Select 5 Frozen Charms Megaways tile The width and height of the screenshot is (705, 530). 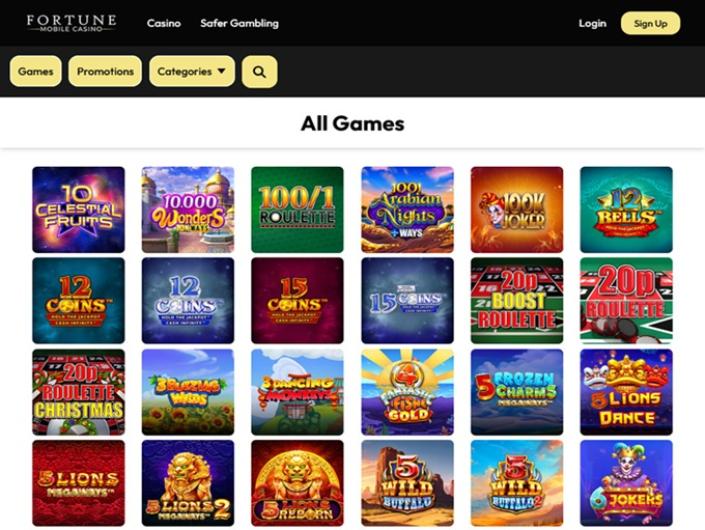(517, 392)
